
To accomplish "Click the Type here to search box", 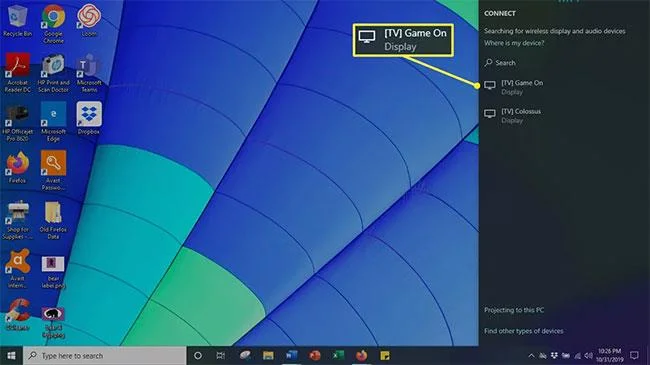I will (104, 356).
